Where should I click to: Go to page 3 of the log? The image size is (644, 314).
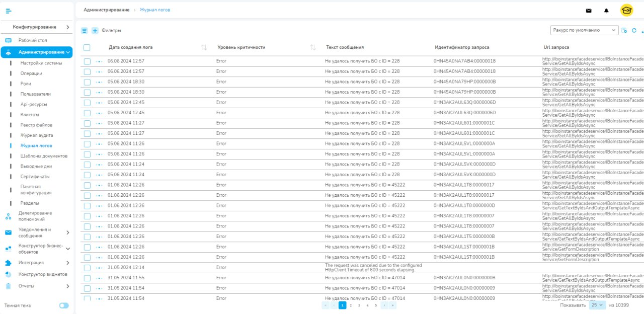pyautogui.click(x=359, y=305)
